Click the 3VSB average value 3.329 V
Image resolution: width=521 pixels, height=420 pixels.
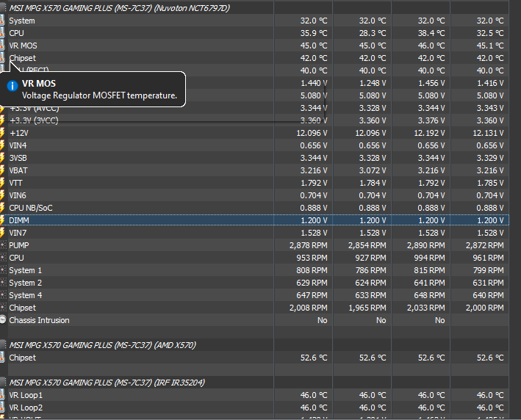pos(490,158)
